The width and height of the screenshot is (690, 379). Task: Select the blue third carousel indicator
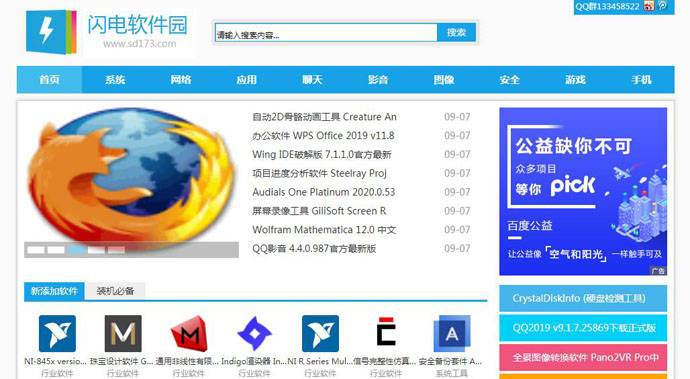tap(76, 250)
